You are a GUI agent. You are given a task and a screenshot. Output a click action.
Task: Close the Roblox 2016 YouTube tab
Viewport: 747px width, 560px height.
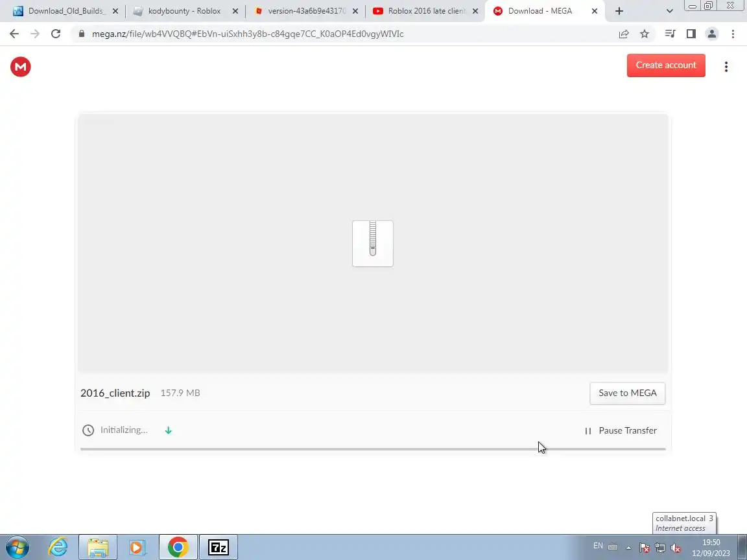click(475, 11)
